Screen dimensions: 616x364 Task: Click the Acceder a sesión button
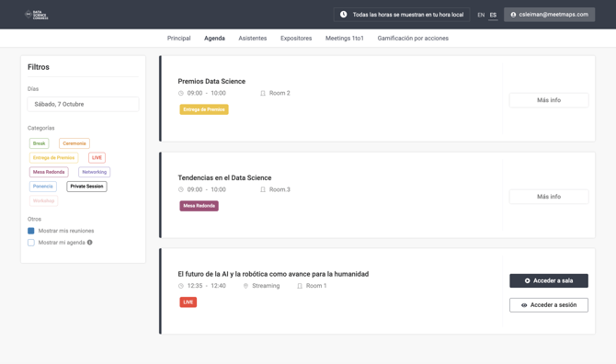549,305
